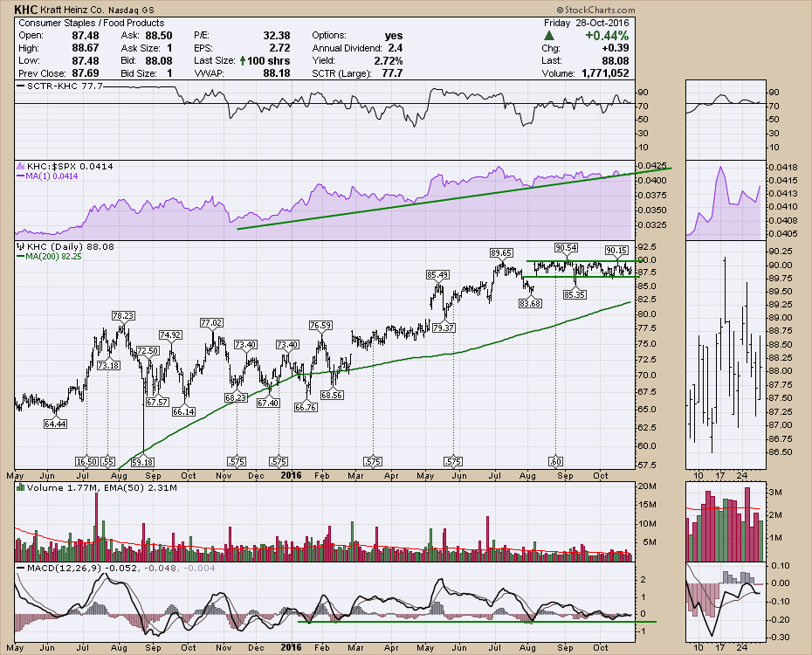Click the 68.23 low price label
This screenshot has height=655, width=812.
(x=236, y=397)
